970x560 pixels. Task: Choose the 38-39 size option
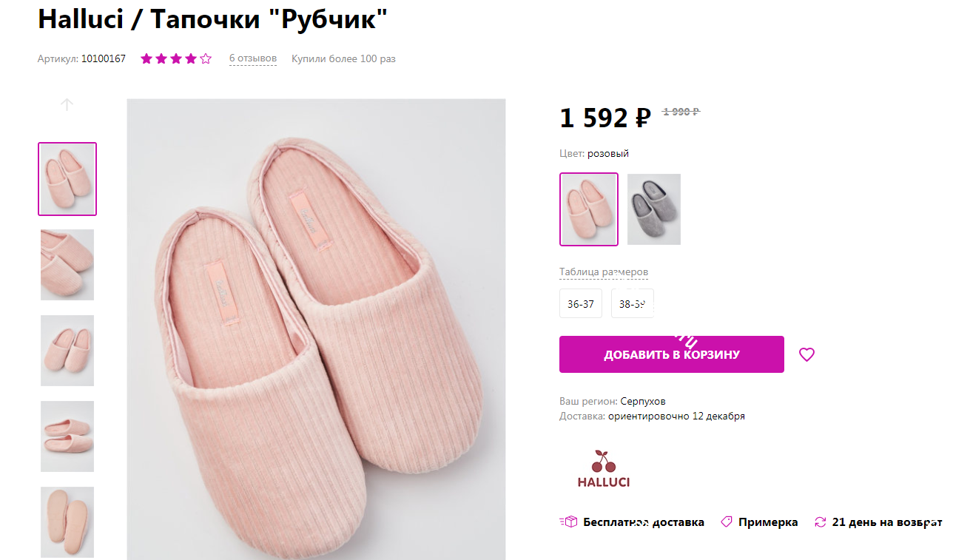coord(632,303)
